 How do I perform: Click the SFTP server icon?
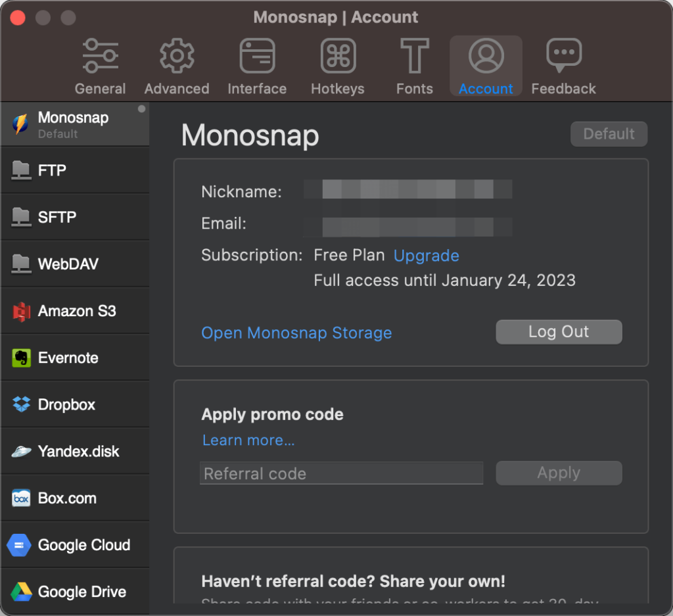point(20,217)
